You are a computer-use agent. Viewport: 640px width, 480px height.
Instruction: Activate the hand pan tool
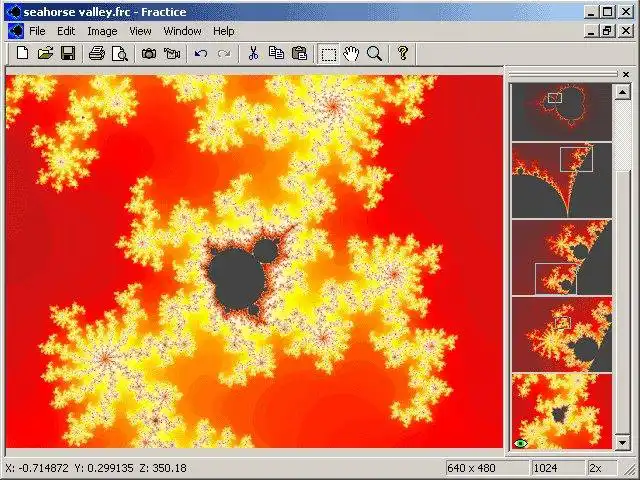[x=351, y=53]
